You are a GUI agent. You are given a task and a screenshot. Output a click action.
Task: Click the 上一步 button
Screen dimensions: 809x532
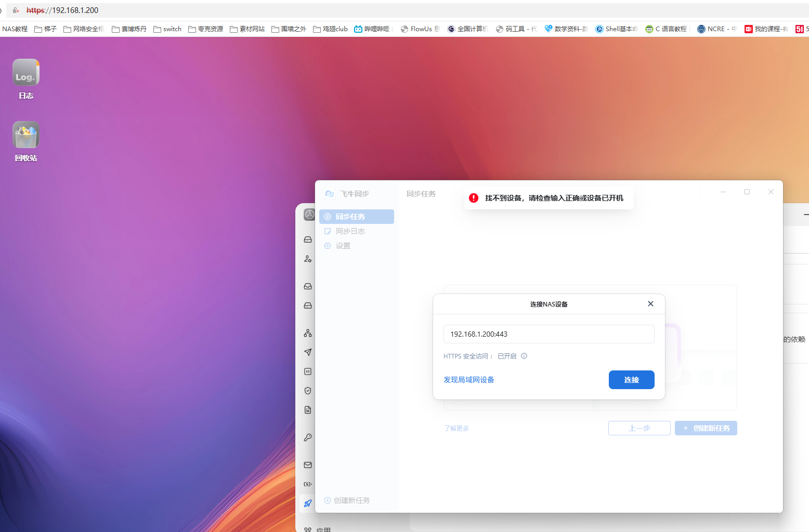click(x=640, y=428)
